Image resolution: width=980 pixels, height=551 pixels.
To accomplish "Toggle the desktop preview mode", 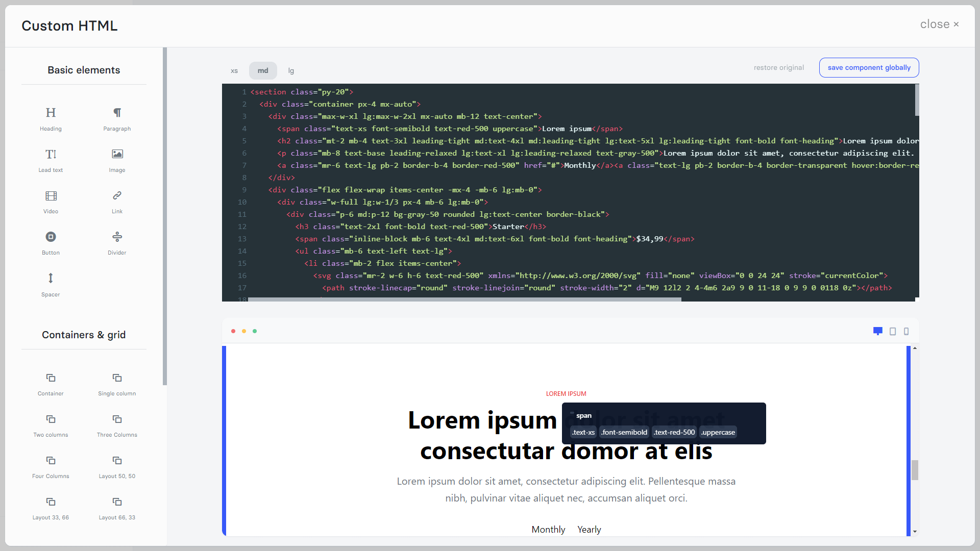I will tap(878, 331).
